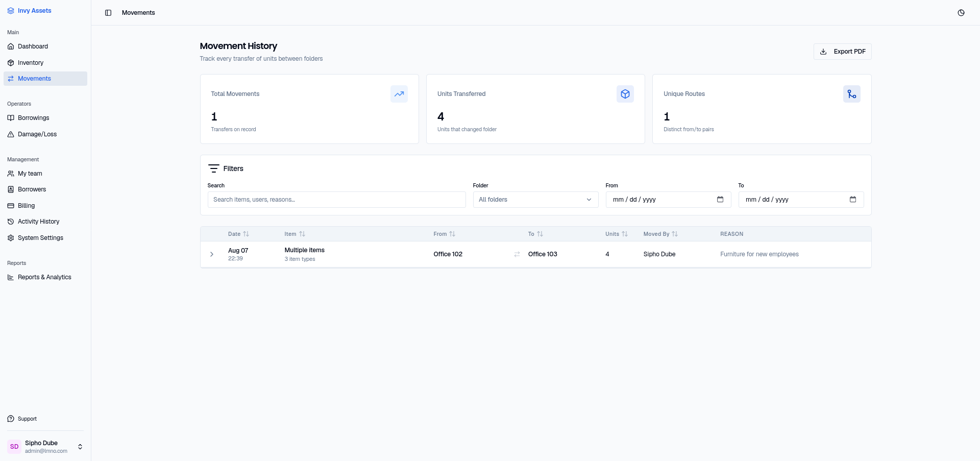Viewport: 980px width, 461px height.
Task: Click the Total Movements trend icon
Action: (399, 94)
